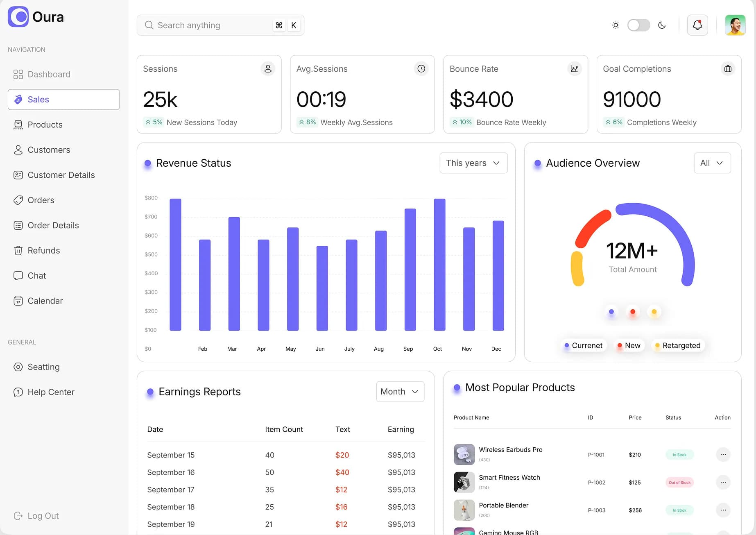
Task: Open the notifications bell
Action: click(x=697, y=25)
